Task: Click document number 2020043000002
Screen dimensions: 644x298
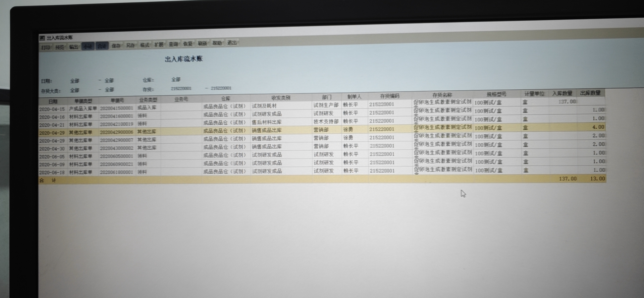Action: (117, 148)
